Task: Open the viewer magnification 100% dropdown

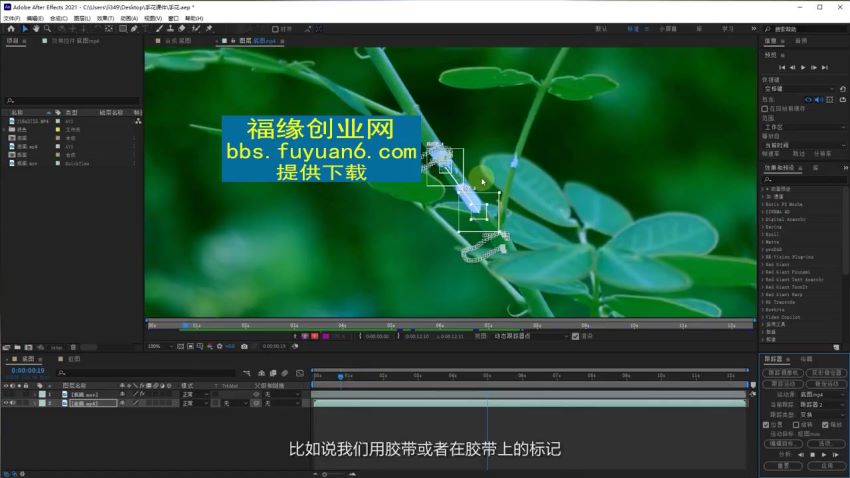Action: (x=160, y=346)
